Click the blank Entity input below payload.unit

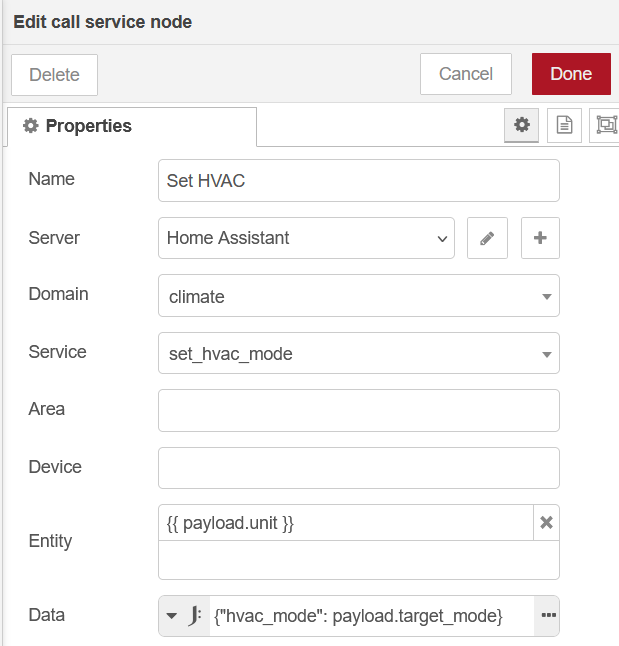pos(358,560)
